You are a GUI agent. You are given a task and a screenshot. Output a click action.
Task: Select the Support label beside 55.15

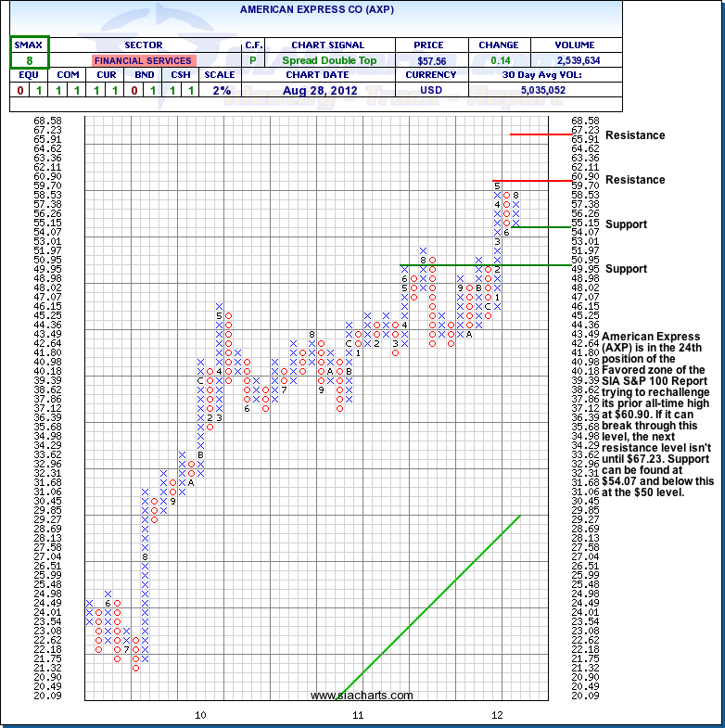(626, 224)
